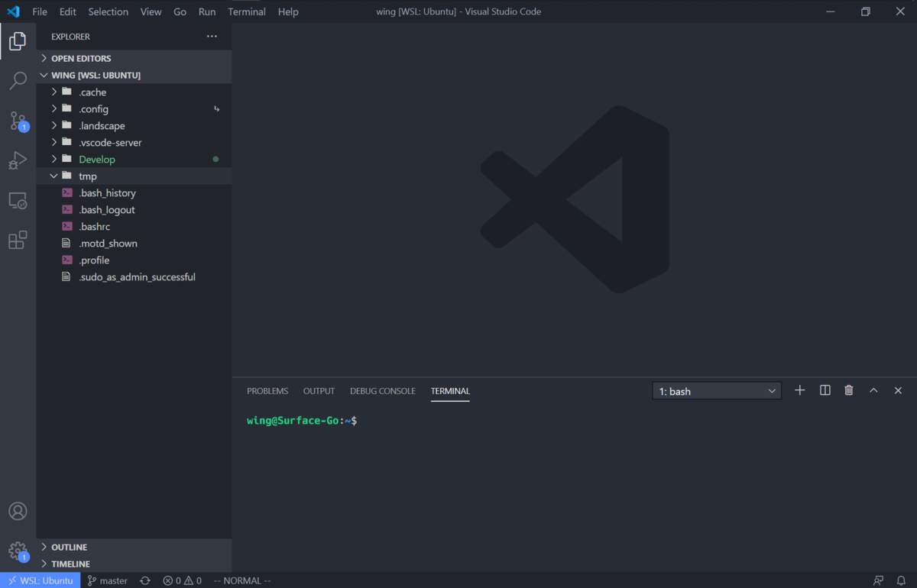This screenshot has width=917, height=588.
Task: Collapse the WING [WSL: UBUNTU] section
Action: coord(134,75)
